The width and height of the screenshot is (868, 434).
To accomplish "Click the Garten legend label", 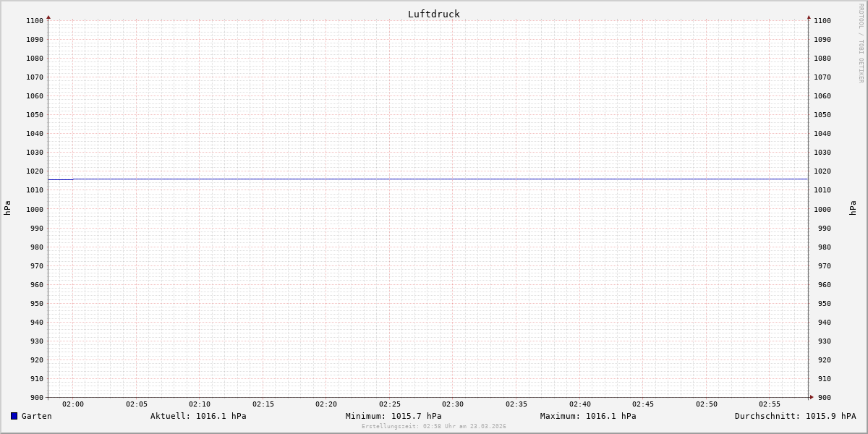I will 36,416.
